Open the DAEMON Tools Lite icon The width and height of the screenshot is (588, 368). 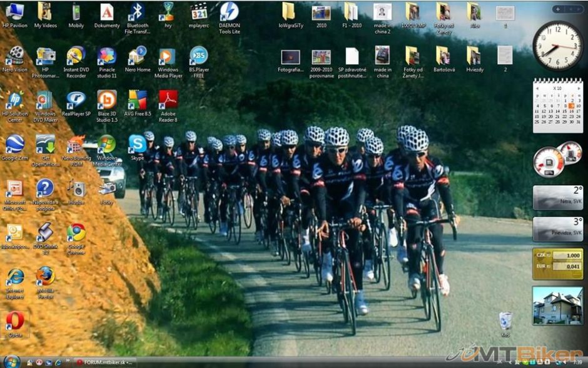point(229,13)
